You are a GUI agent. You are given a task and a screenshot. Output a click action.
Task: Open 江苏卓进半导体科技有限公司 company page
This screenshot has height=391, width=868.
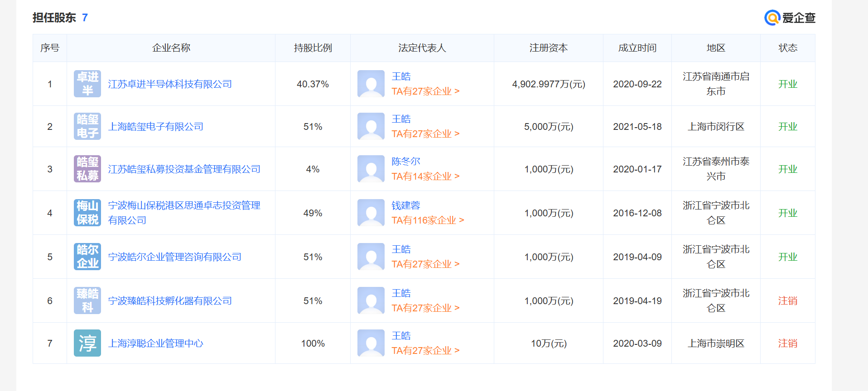click(x=170, y=84)
